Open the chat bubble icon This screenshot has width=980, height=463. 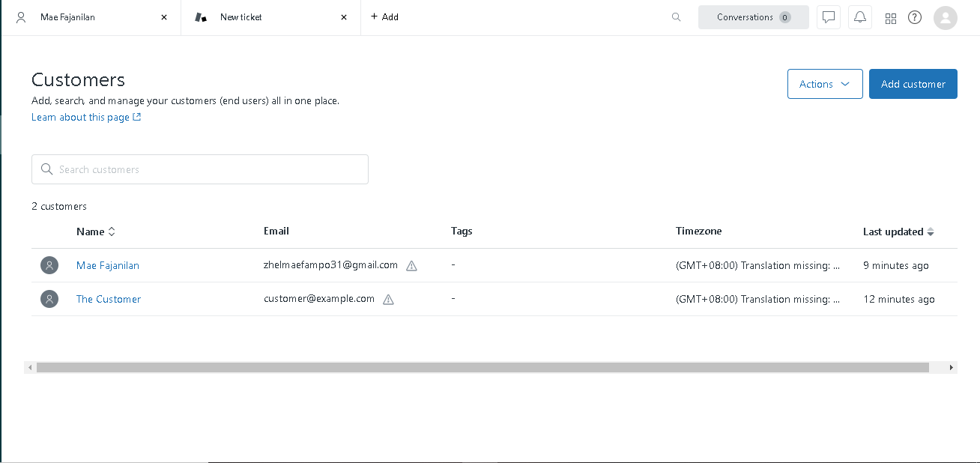coord(828,17)
